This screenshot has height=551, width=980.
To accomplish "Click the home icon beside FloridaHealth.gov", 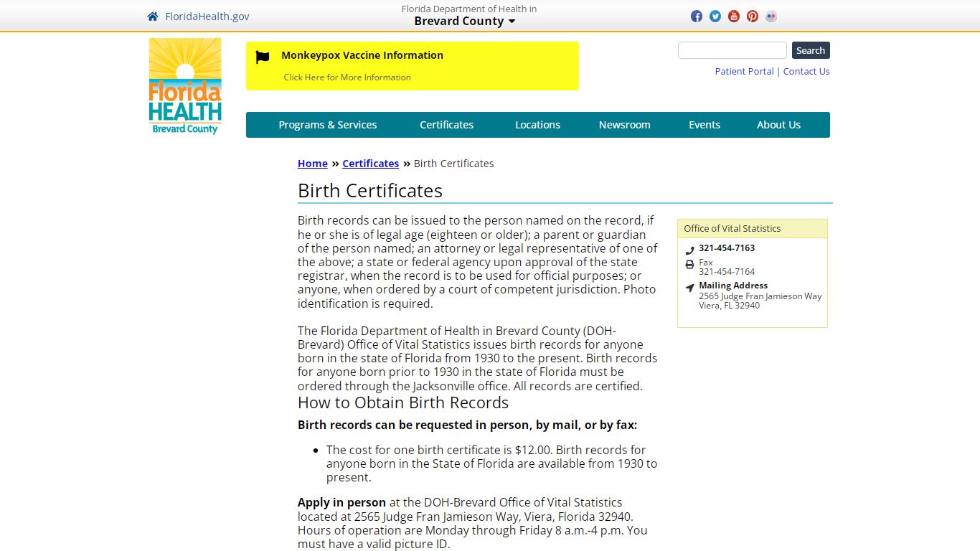I will [152, 17].
